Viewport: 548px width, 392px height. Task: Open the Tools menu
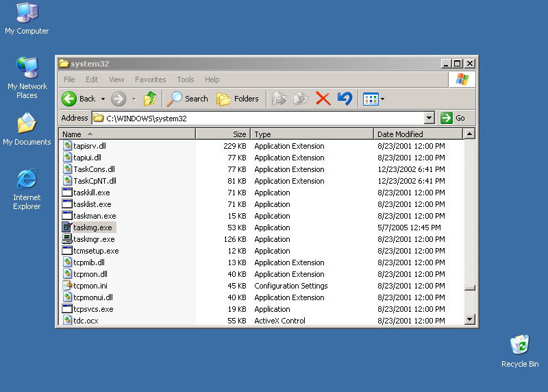click(x=185, y=79)
